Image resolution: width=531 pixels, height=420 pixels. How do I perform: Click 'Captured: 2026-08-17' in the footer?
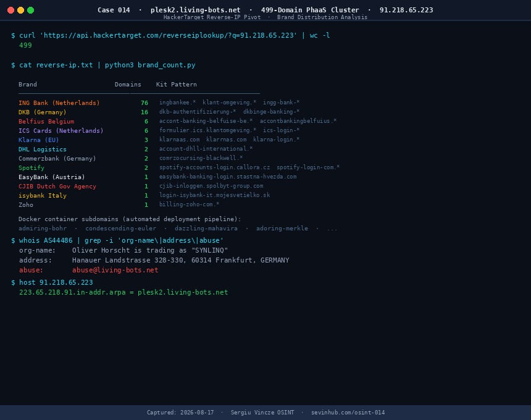(x=180, y=413)
